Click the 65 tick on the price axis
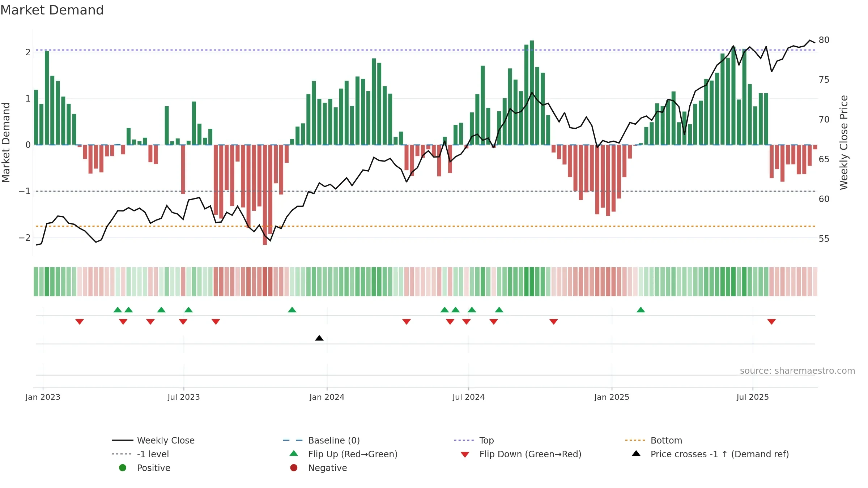Viewport: 868px width, 488px height. click(x=824, y=159)
